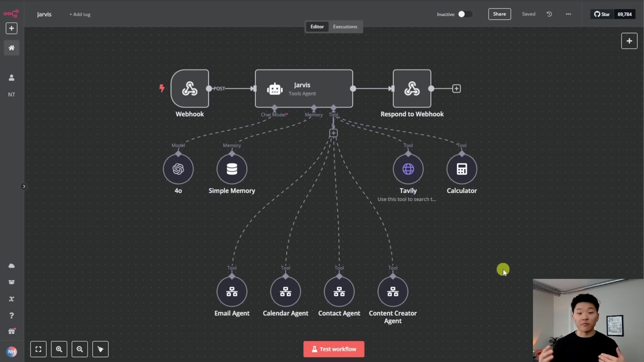This screenshot has width=644, height=362.
Task: Toggle the workflow Inactive switch
Action: tap(465, 14)
